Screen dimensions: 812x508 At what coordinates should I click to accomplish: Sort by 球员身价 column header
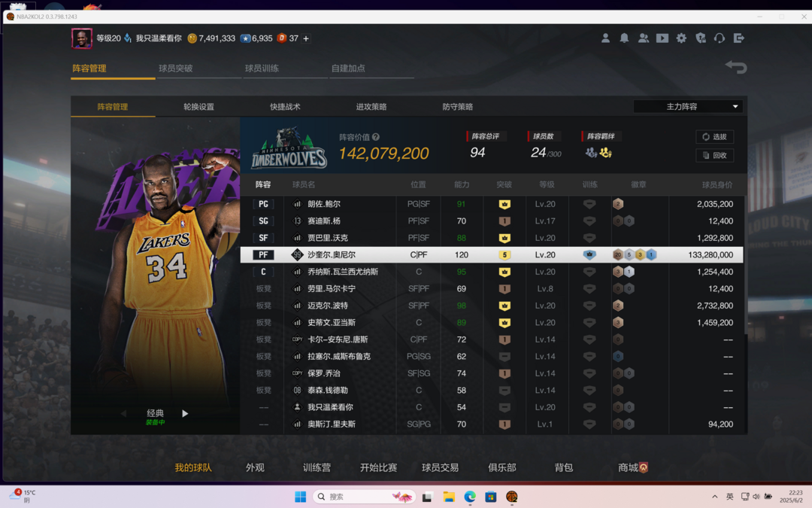click(717, 184)
